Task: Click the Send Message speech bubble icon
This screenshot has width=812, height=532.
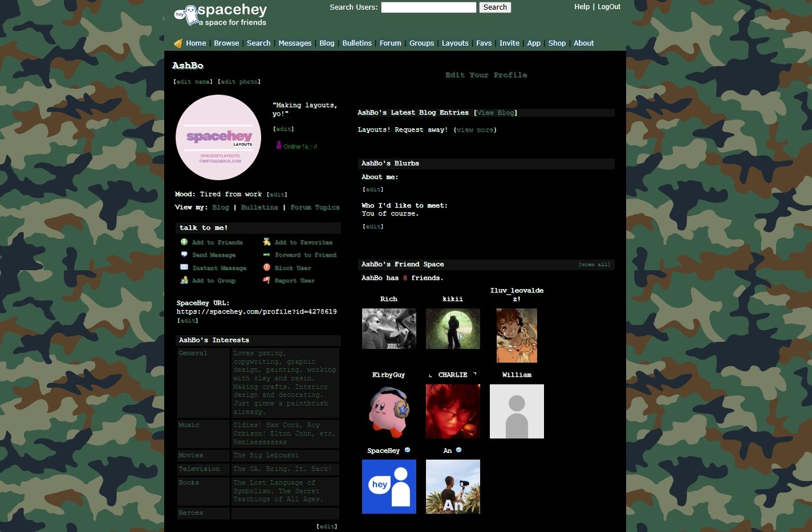Action: (184, 255)
